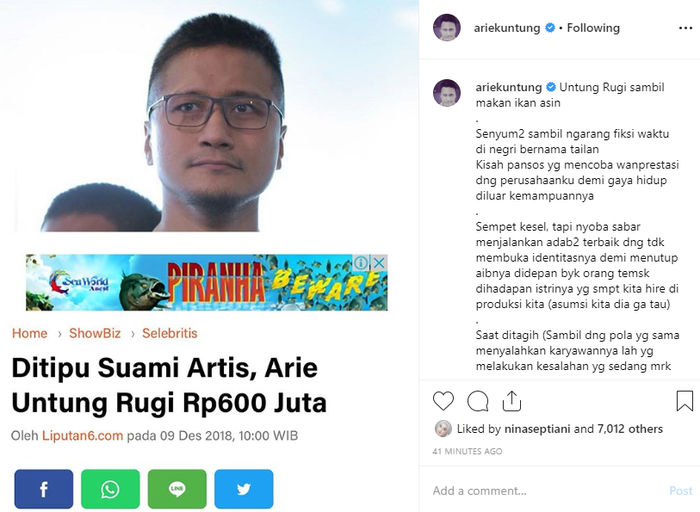Viewport: 700px width, 512px height.
Task: Open the three-dot more options menu
Action: tap(685, 28)
